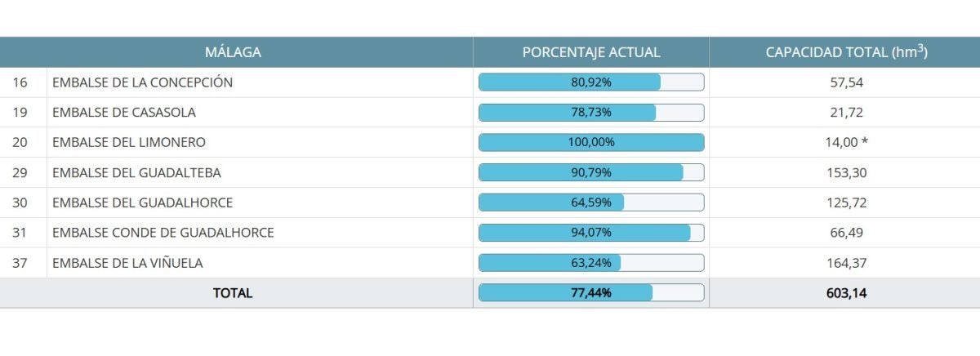Click the Embalse Conde de Guadalhorce name

[x=163, y=233]
